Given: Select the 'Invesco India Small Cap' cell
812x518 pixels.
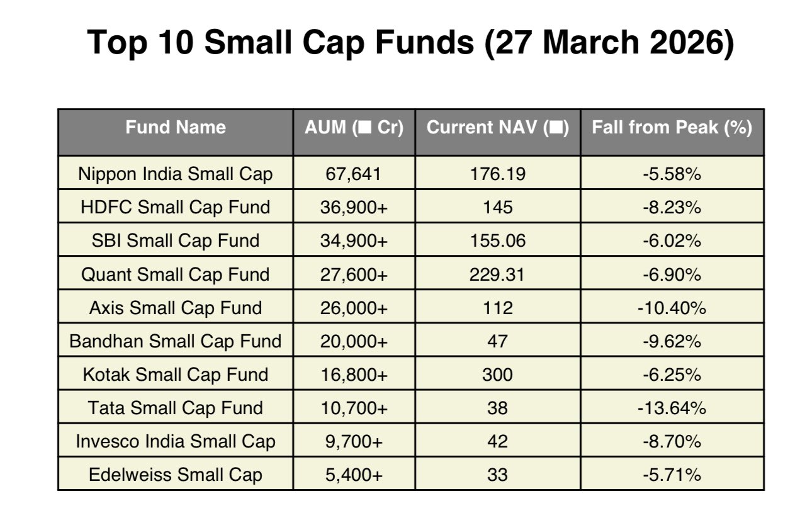Looking at the screenshot, I should pyautogui.click(x=175, y=441).
